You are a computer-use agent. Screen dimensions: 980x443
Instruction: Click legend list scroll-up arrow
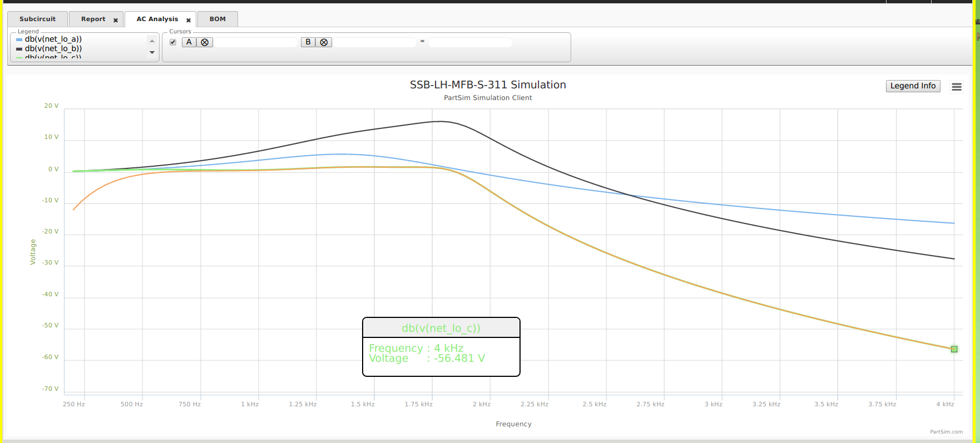tap(152, 41)
